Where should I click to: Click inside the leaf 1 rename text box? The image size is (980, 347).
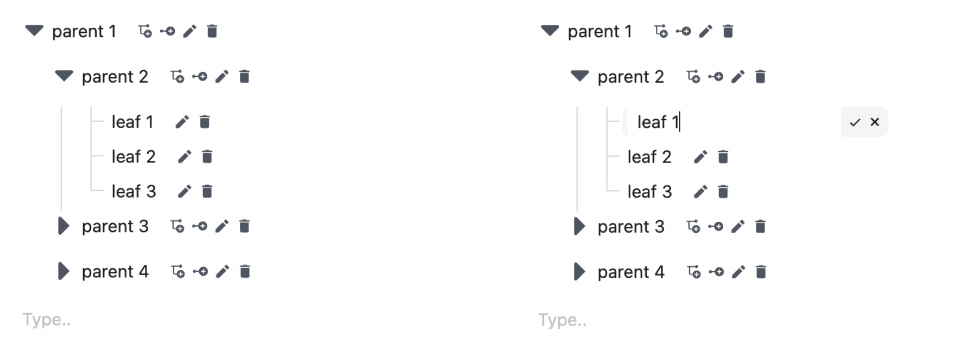click(x=690, y=122)
